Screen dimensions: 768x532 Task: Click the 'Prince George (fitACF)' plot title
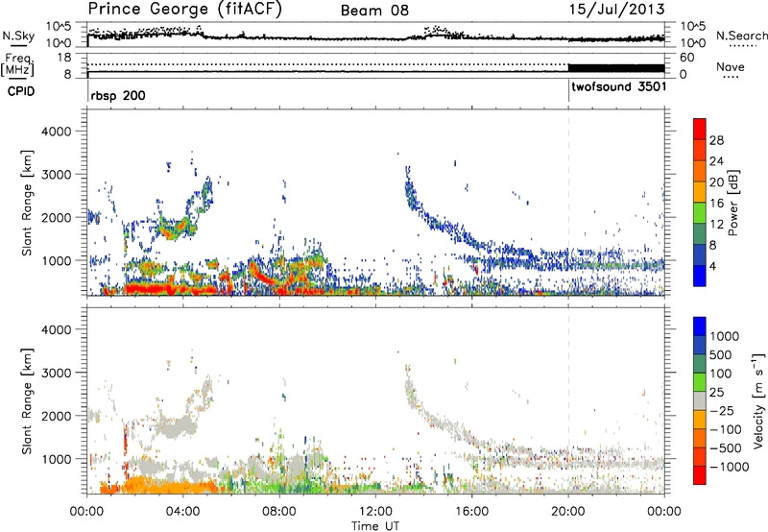(184, 9)
